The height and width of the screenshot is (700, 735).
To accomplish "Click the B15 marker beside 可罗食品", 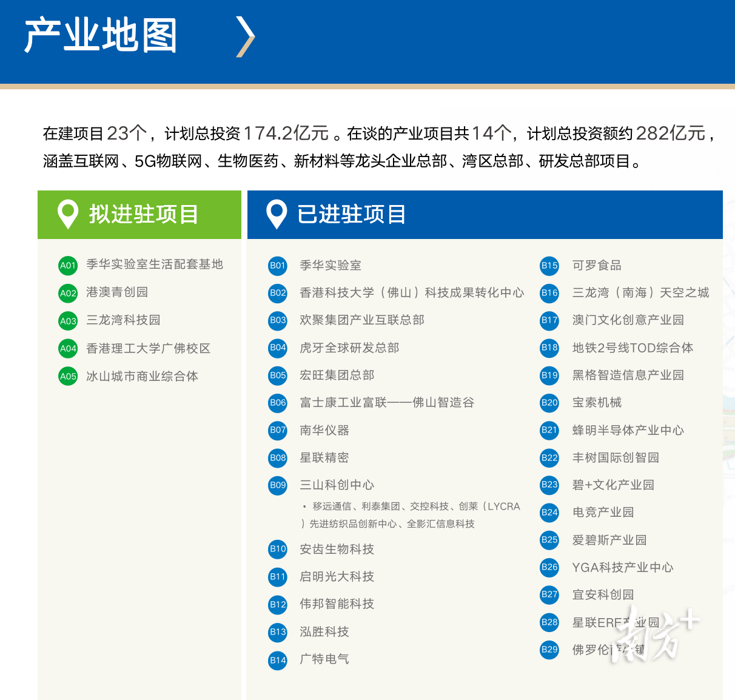I will pos(549,266).
